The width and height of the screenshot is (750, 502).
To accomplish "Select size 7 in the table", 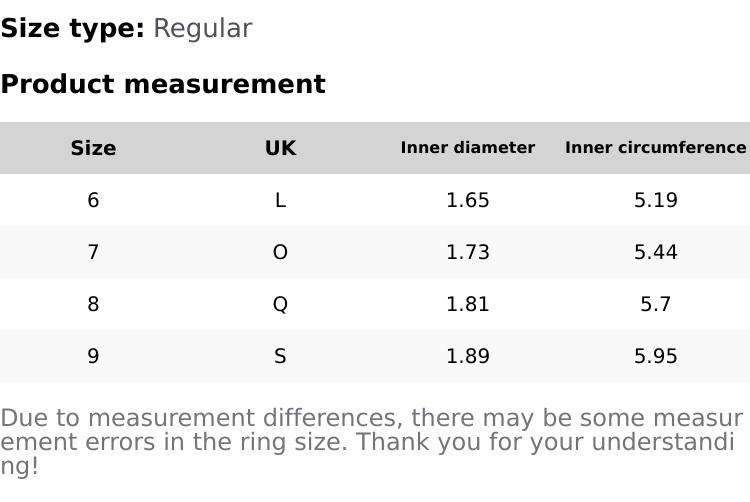I will [93, 252].
